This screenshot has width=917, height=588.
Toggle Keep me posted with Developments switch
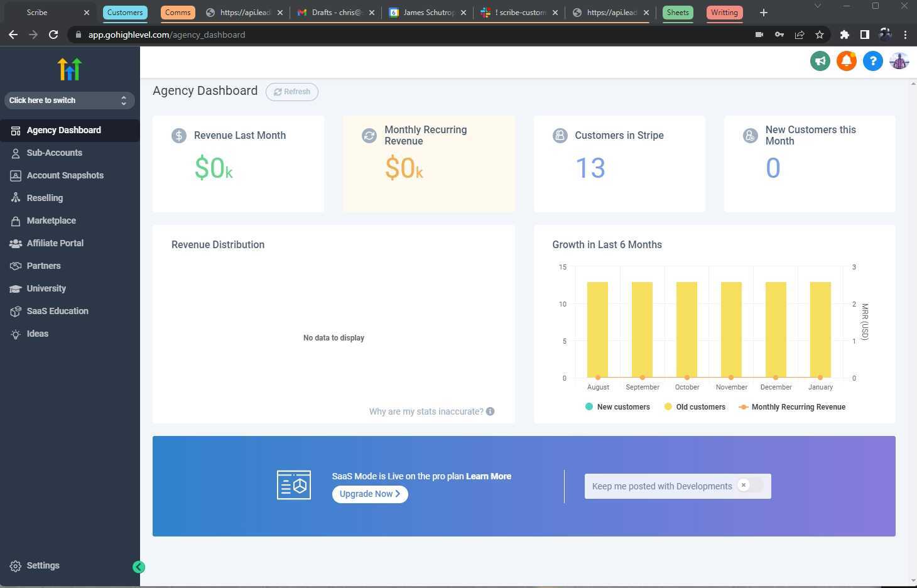coord(750,486)
